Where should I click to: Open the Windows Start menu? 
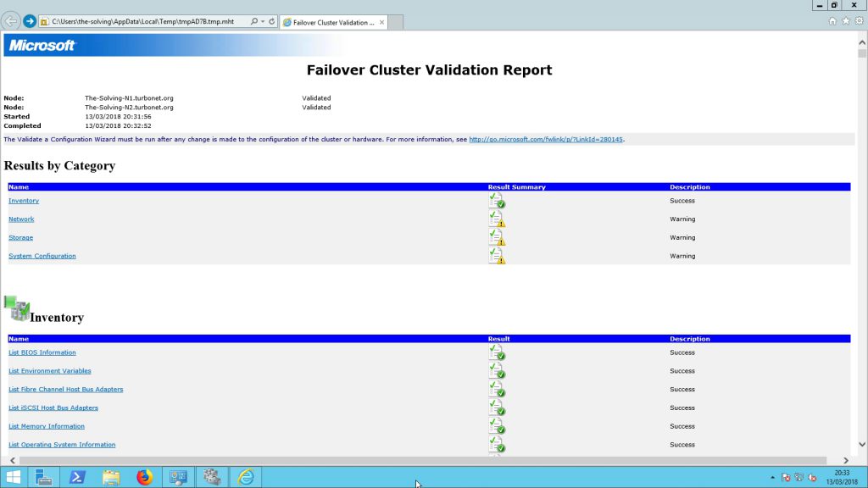(x=12, y=477)
